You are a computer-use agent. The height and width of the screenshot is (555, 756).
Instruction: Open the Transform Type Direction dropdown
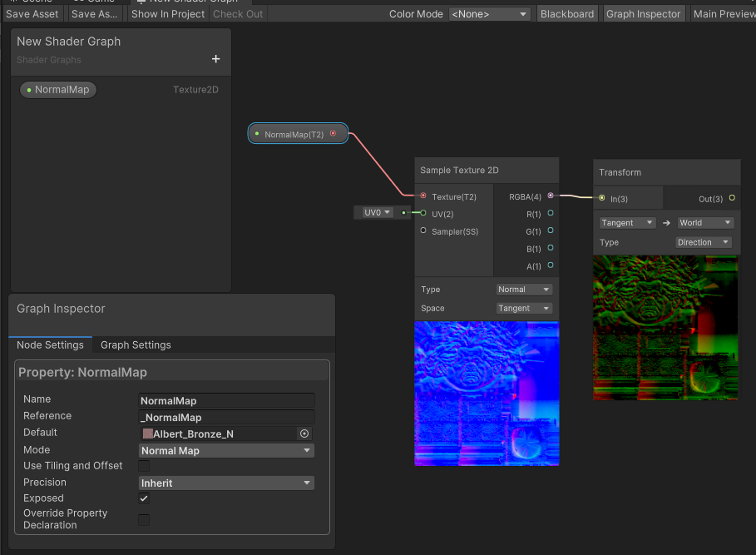pos(704,242)
